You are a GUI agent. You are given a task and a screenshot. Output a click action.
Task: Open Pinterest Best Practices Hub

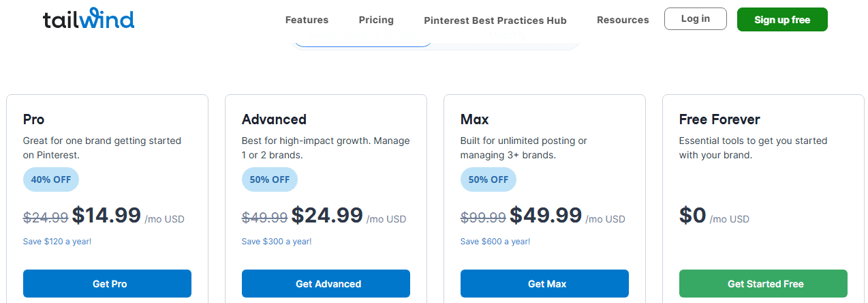(x=495, y=20)
